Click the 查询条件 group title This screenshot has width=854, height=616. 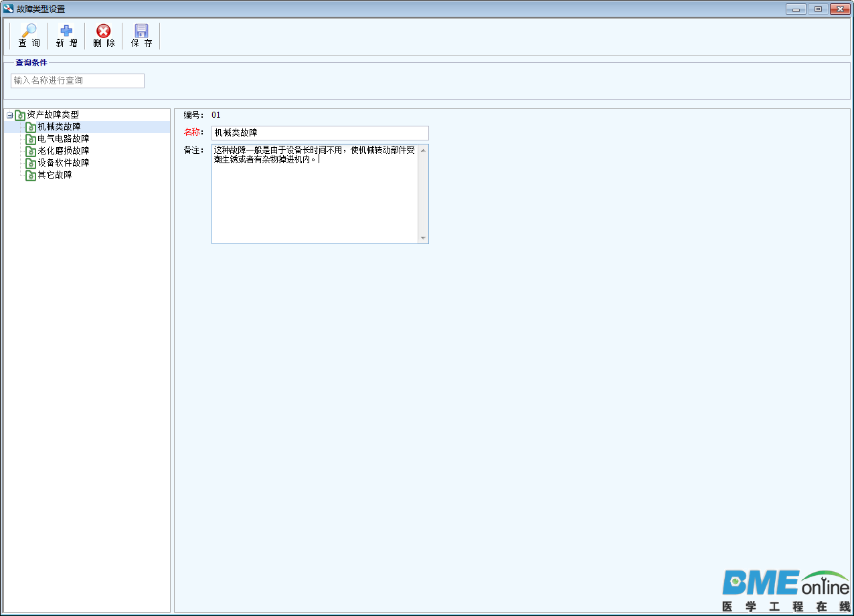point(31,63)
